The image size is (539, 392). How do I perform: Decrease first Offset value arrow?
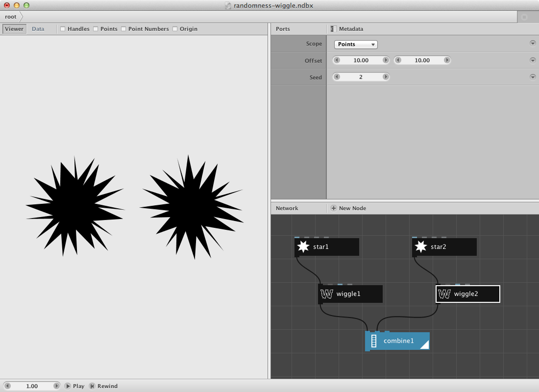[337, 60]
